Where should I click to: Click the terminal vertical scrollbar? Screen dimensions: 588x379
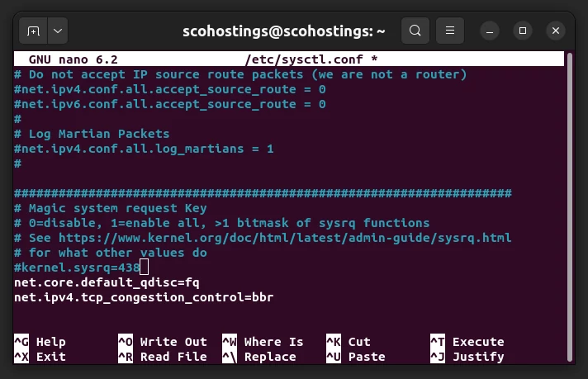point(570,207)
